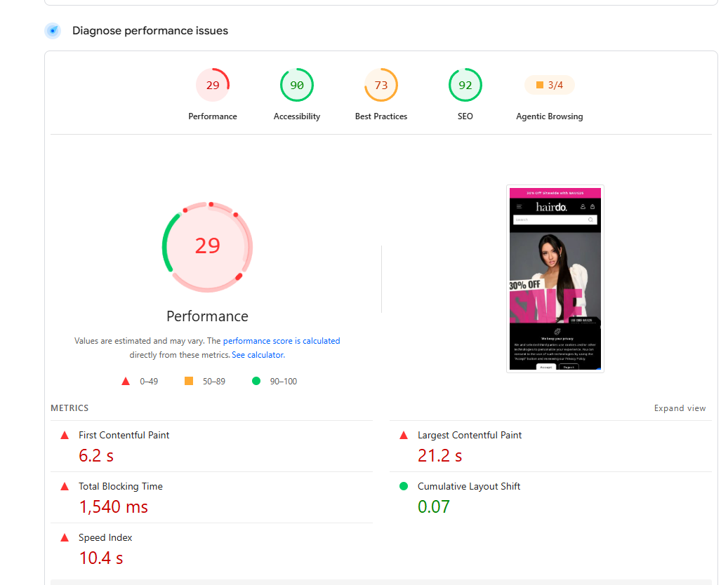Click red triangle next to First Contentful Paint

click(x=65, y=435)
